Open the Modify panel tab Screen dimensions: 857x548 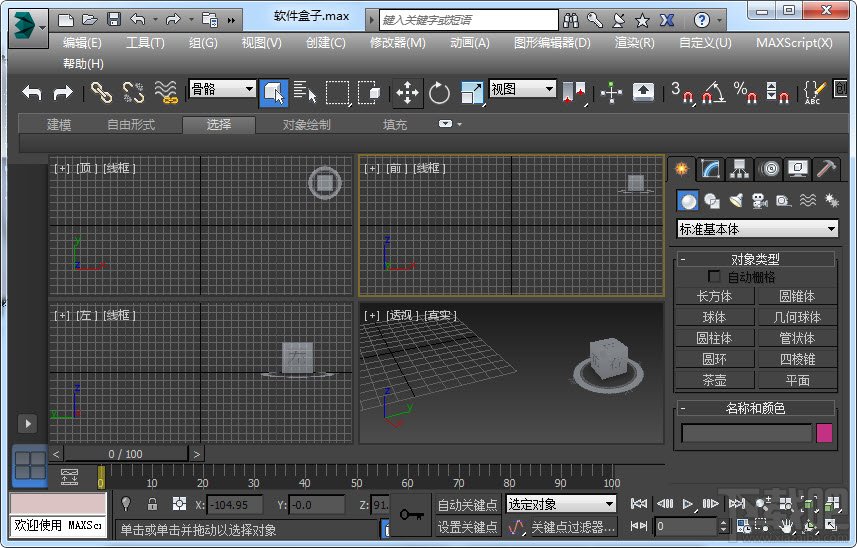tap(710, 169)
